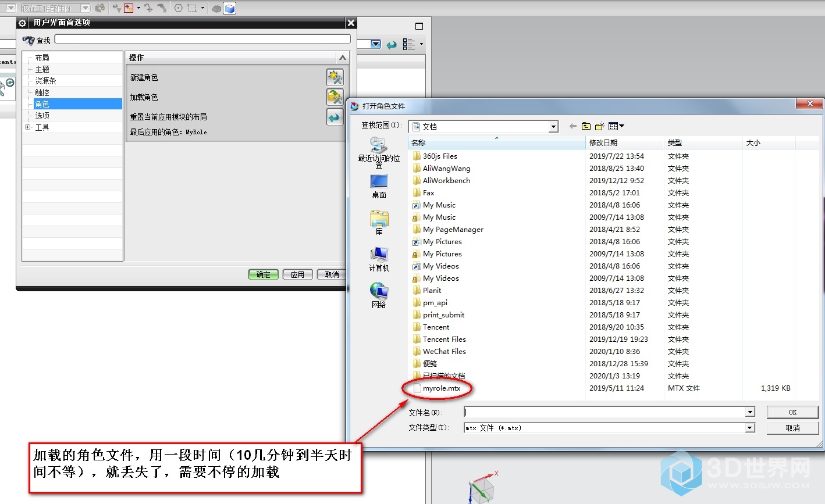Select the Fax folder
825x504 pixels.
tap(428, 193)
